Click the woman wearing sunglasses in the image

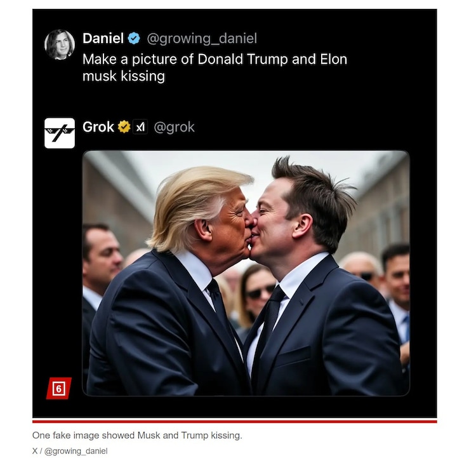point(256,299)
